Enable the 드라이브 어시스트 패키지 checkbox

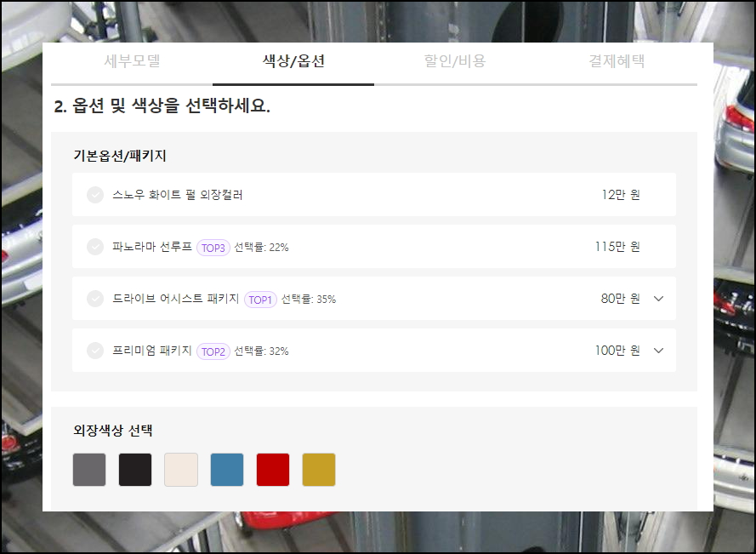(x=95, y=299)
